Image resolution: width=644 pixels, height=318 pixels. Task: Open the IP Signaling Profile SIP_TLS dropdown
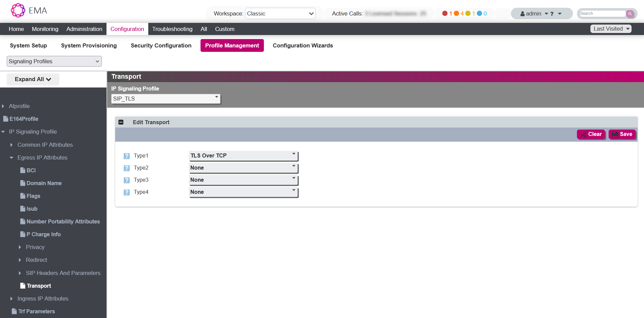(x=165, y=99)
